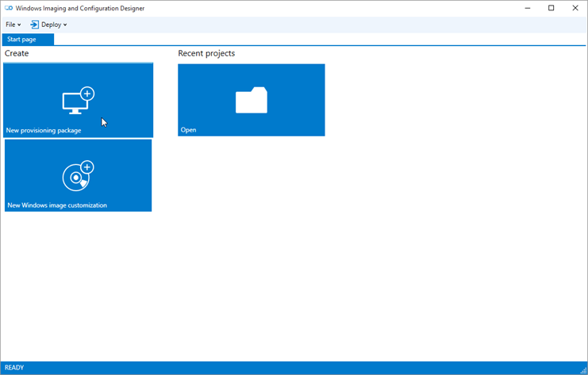Click the 'Recent projects' heading
The width and height of the screenshot is (588, 375).
(206, 54)
